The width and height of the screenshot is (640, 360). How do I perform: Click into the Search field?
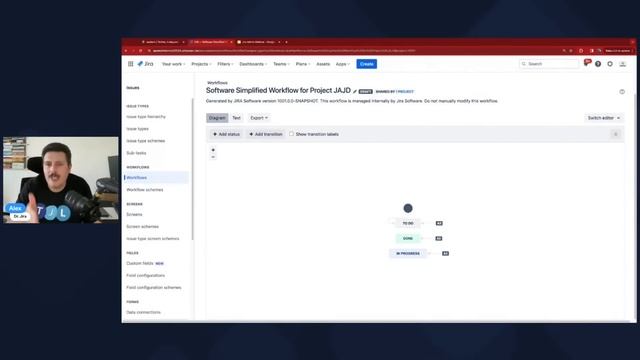[549, 64]
